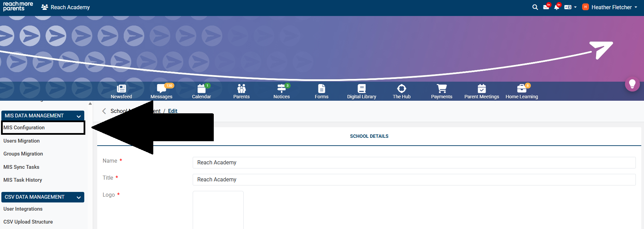The height and width of the screenshot is (229, 644).
Task: Select MIS Configuration in sidebar
Action: pyautogui.click(x=24, y=128)
